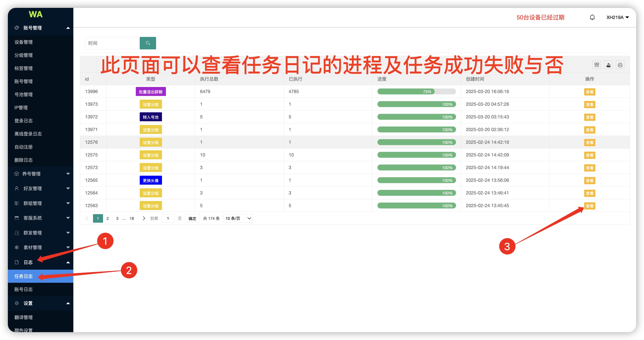Click the export table icon
Screen dimensions: 644x340
click(608, 65)
